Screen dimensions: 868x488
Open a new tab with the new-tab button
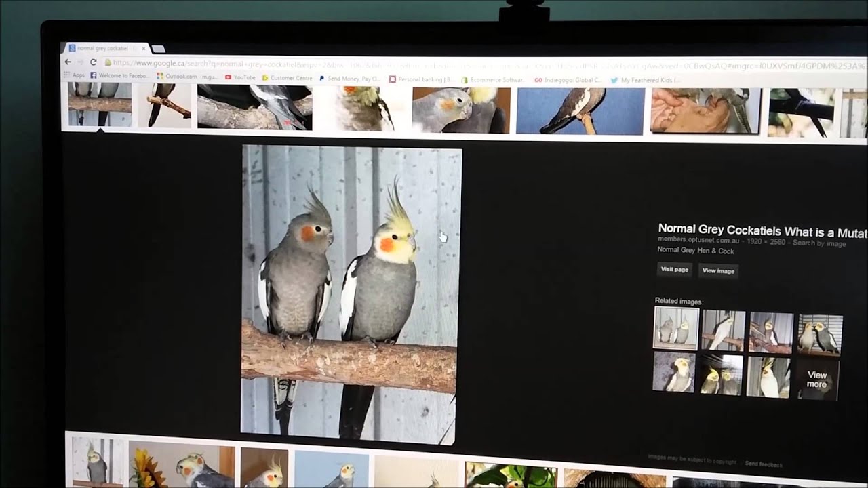(x=158, y=49)
